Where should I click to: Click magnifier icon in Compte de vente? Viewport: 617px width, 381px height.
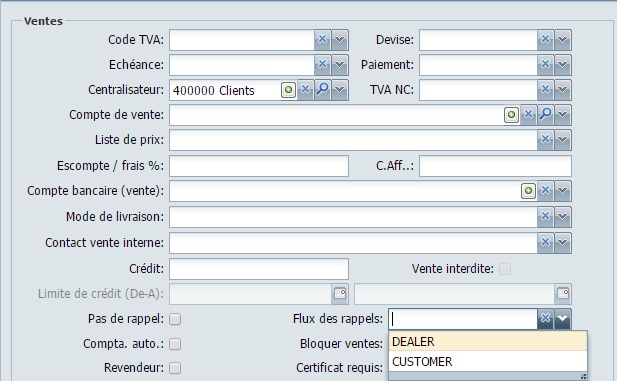coord(545,115)
